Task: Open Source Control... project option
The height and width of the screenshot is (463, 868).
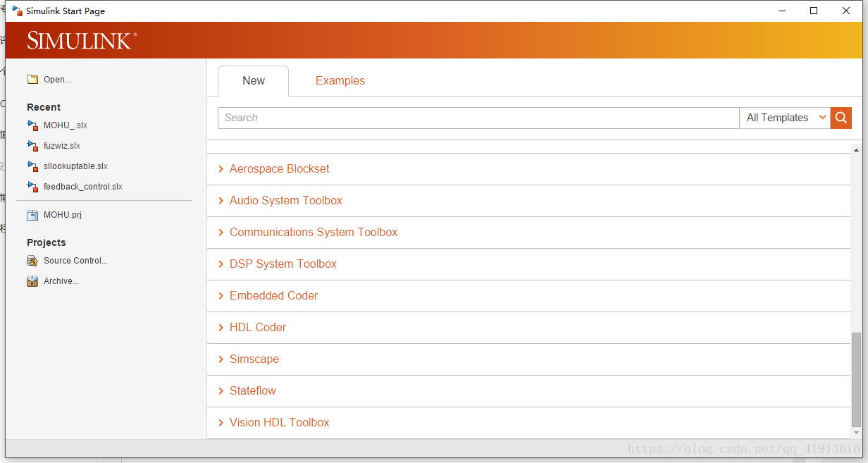Action: (x=75, y=261)
